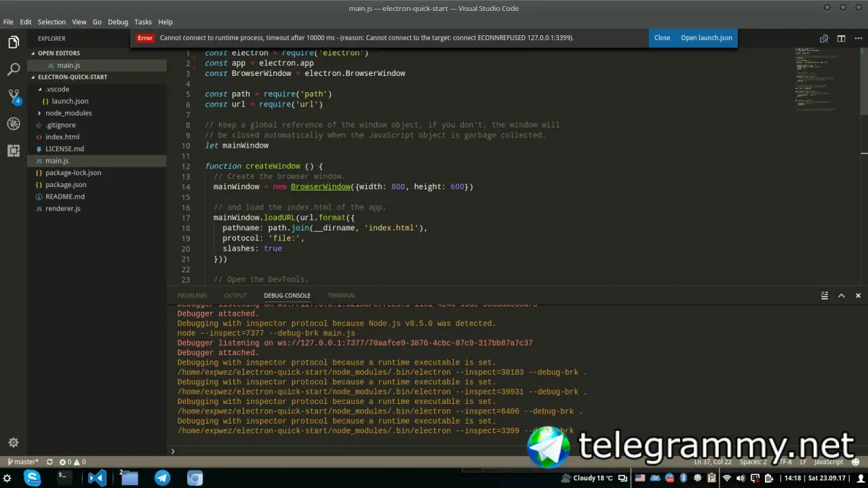Open the Debug view icon
868x488 pixels.
coord(14,123)
